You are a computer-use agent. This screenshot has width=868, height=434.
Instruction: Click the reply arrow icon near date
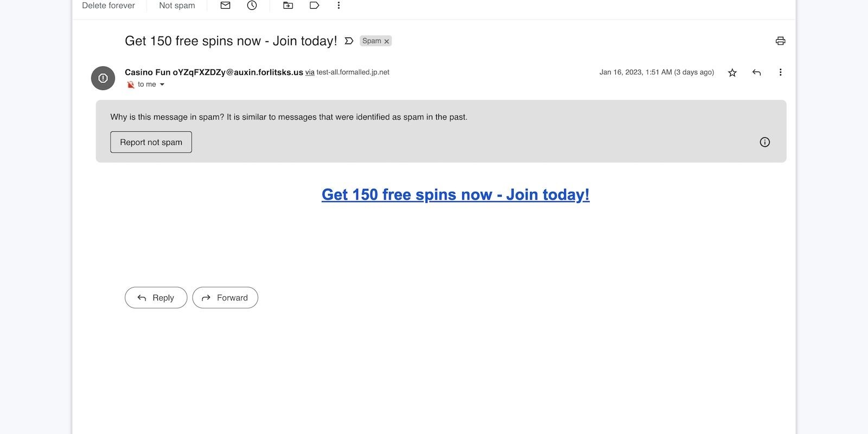click(757, 73)
